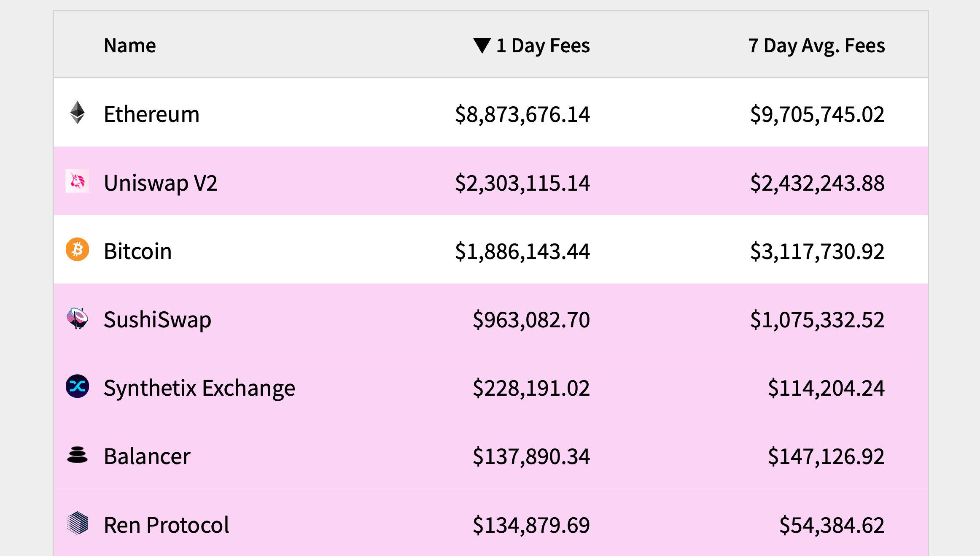This screenshot has width=980, height=556.
Task: Select the Synthetix Exchange name
Action: click(x=199, y=388)
